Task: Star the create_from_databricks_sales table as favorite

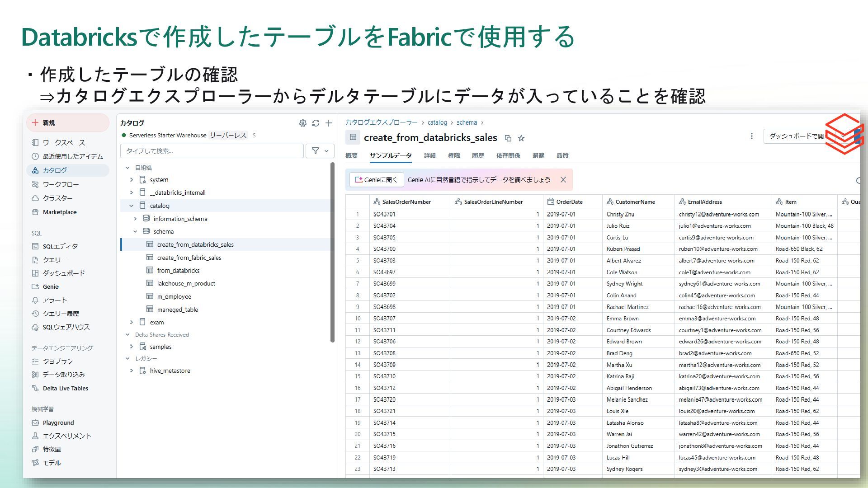Action: (x=521, y=138)
